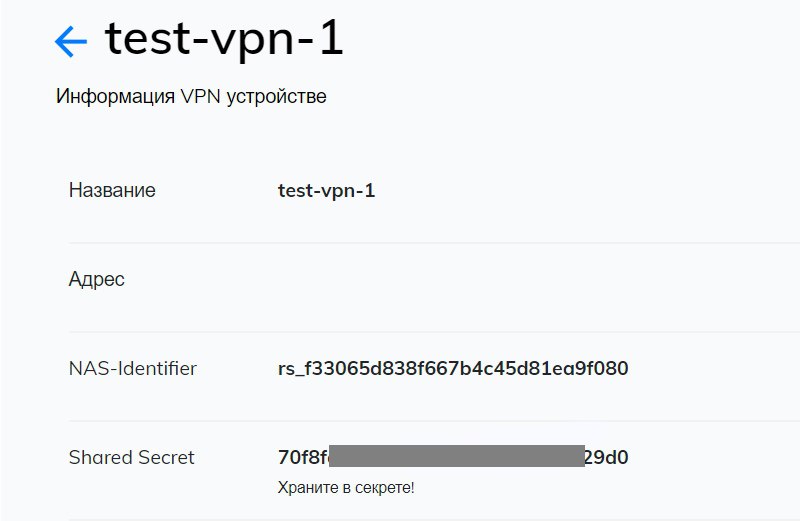Click the divider line below the Название row
The height and width of the screenshot is (521, 800).
[430, 243]
